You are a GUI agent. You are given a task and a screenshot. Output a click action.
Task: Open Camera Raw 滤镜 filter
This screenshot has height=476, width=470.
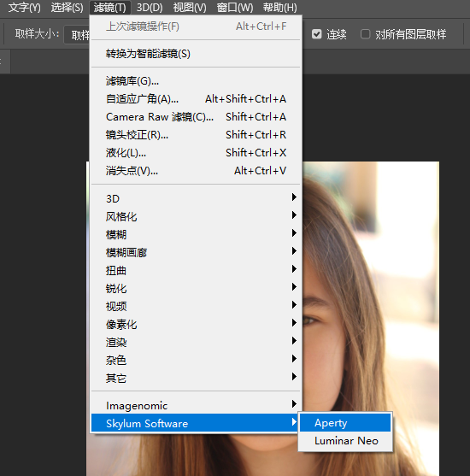pyautogui.click(x=196, y=117)
